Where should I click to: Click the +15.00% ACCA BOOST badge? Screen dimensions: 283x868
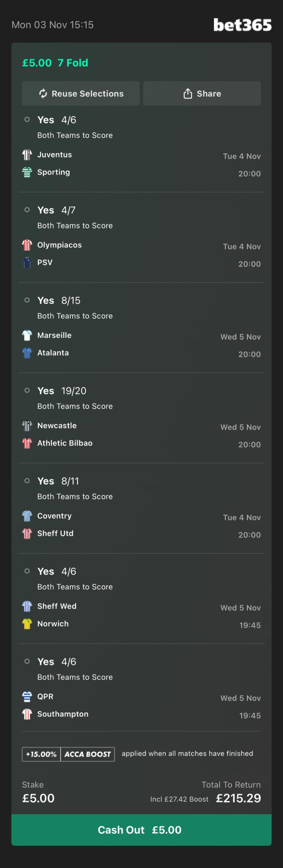pyautogui.click(x=68, y=754)
